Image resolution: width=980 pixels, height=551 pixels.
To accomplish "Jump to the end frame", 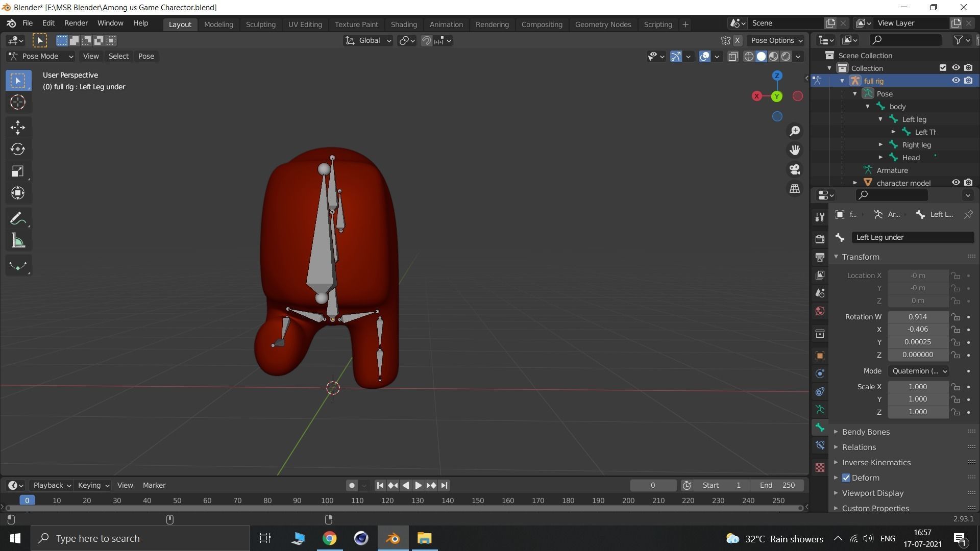I will click(444, 486).
